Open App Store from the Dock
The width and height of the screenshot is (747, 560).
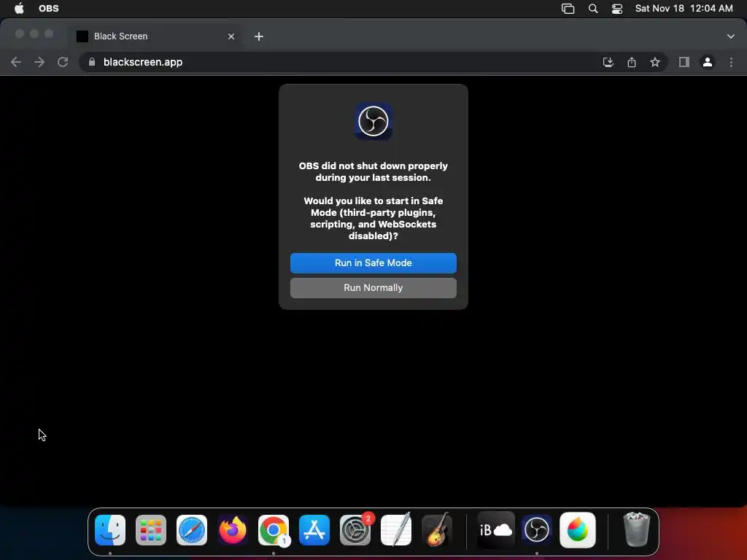314,530
